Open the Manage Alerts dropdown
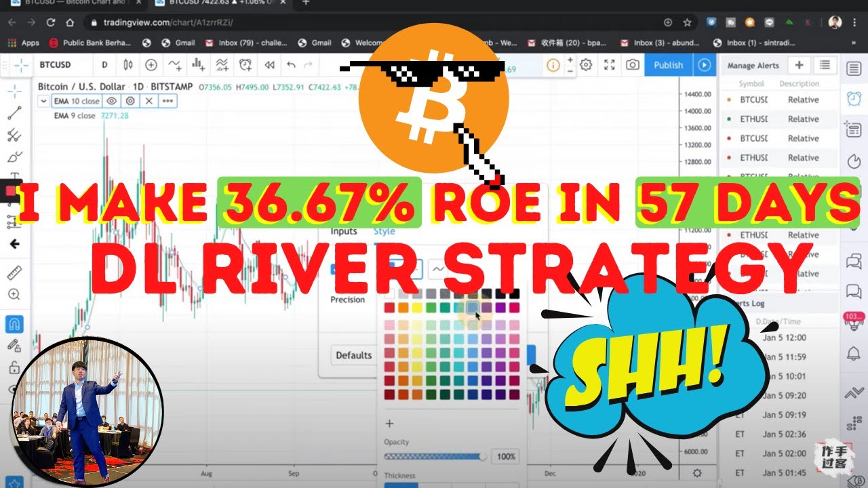Screen dimensions: 868x488 pos(753,66)
